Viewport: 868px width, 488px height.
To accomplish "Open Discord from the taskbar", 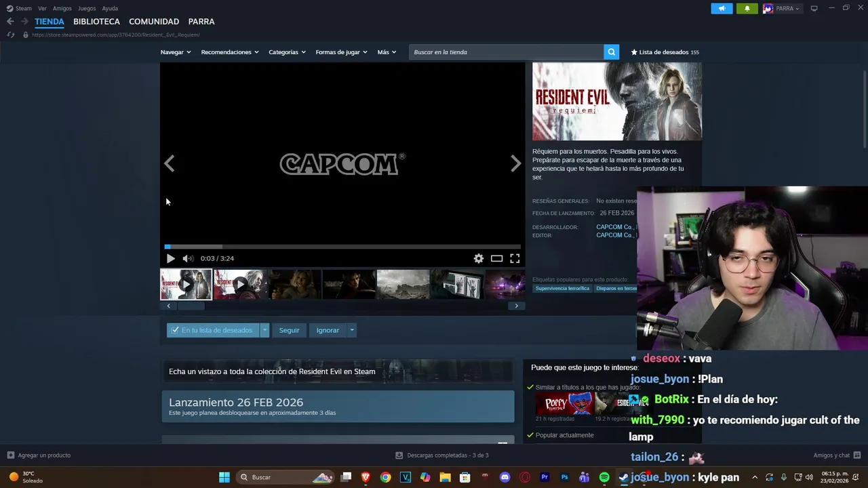I will tap(505, 477).
